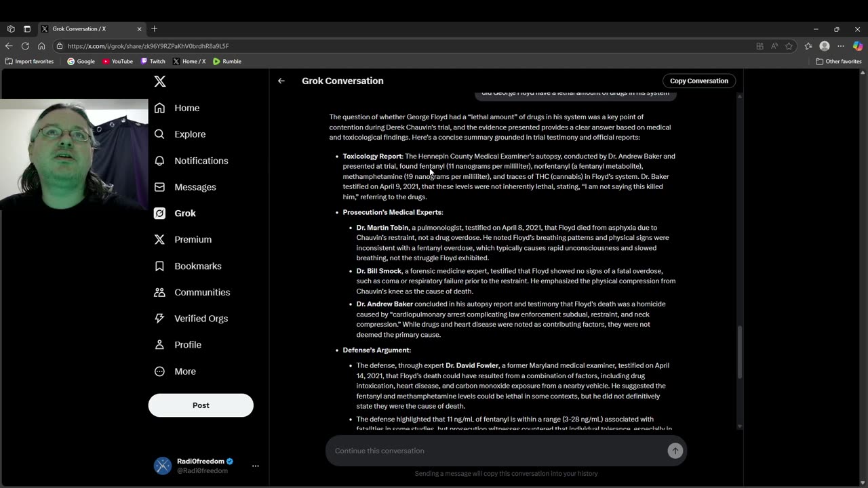This screenshot has height=488, width=868.
Task: Add page to favorites star icon
Action: [x=789, y=46]
